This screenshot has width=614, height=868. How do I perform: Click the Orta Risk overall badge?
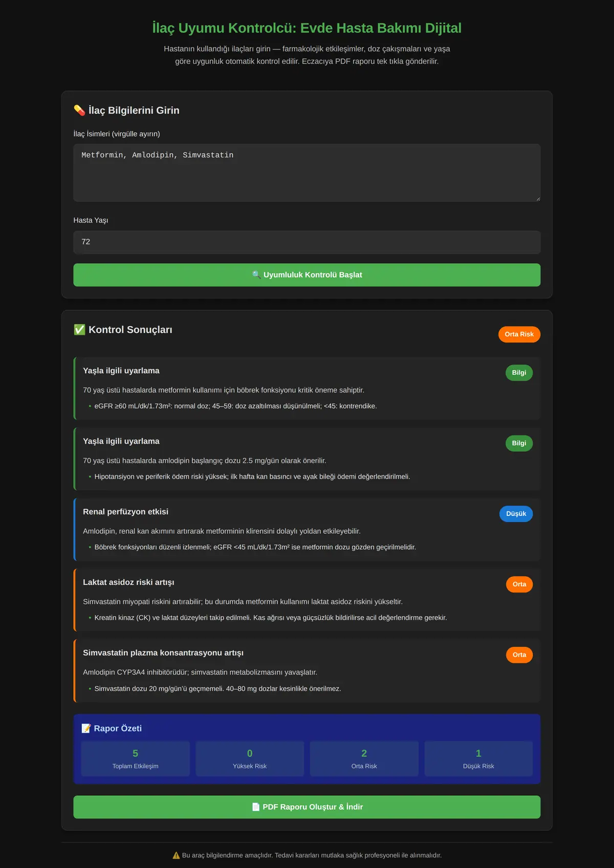point(519,334)
